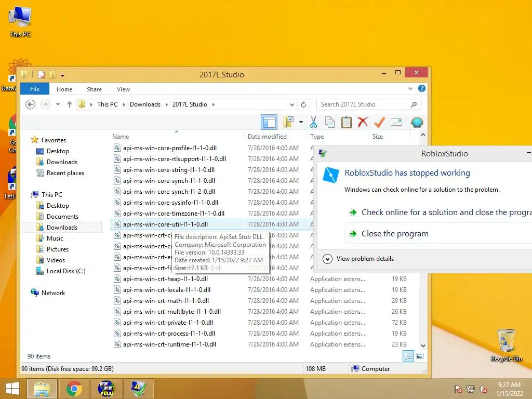532x399 pixels.
Task: Switch to the Details view button
Action: coord(408,356)
